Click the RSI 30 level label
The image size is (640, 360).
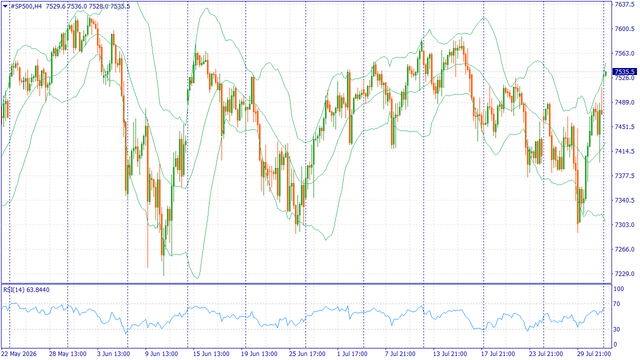(x=617, y=329)
